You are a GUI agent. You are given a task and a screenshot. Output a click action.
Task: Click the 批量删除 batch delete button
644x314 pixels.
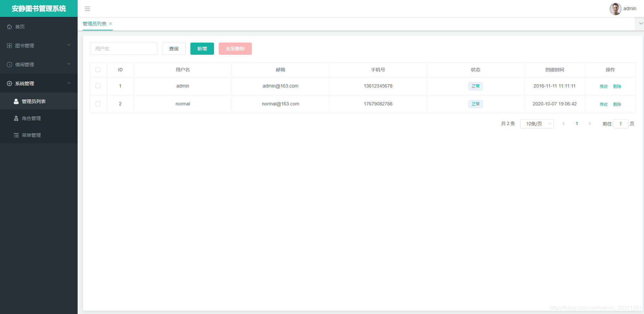tap(235, 49)
